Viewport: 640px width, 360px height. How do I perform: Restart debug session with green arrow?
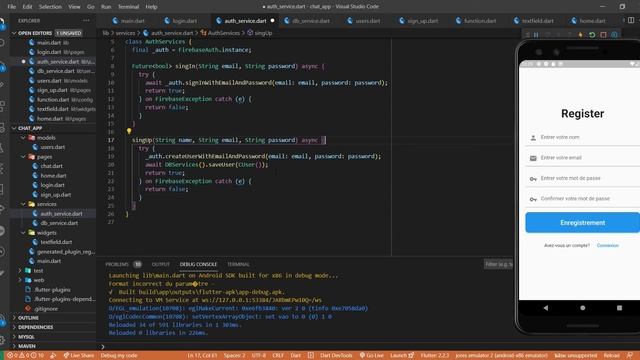pyautogui.click(x=592, y=35)
